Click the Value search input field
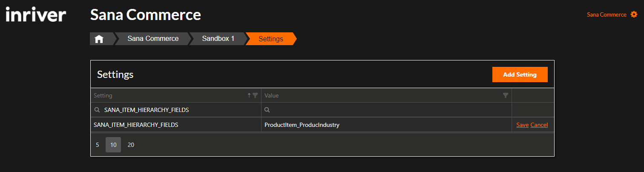Image resolution: width=644 pixels, height=172 pixels. [x=388, y=110]
